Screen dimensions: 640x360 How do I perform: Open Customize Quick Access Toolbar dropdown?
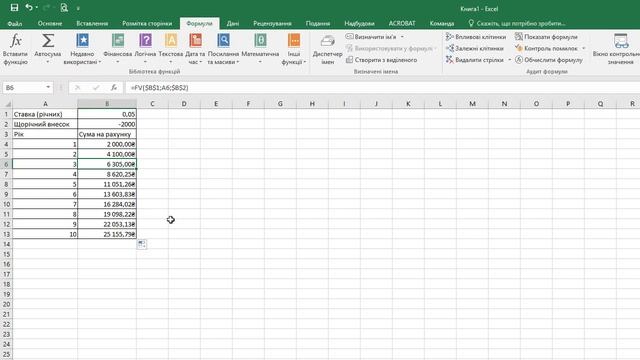[x=78, y=8]
